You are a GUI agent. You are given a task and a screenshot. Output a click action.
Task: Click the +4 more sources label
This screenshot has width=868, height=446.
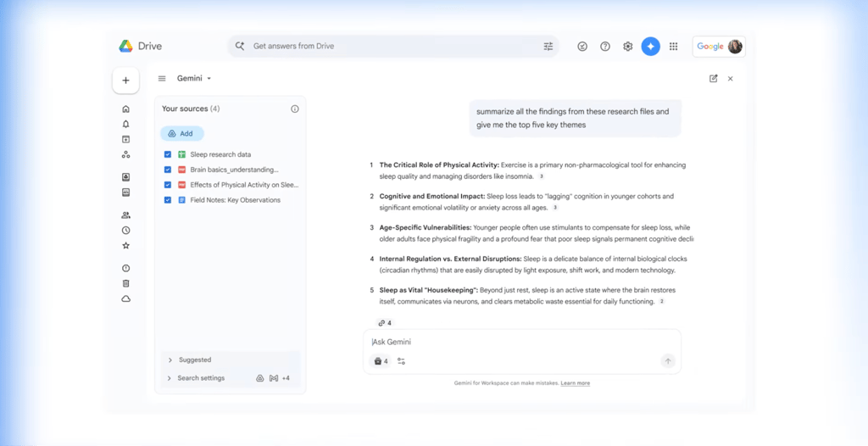286,378
